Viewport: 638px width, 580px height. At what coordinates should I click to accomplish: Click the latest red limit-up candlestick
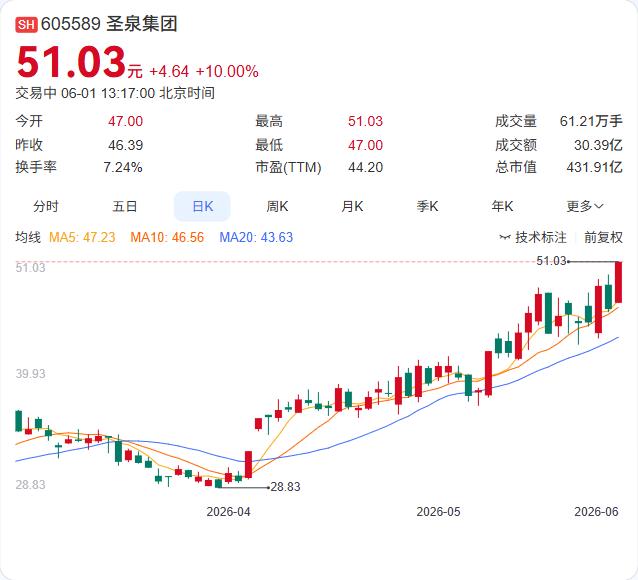pos(618,282)
